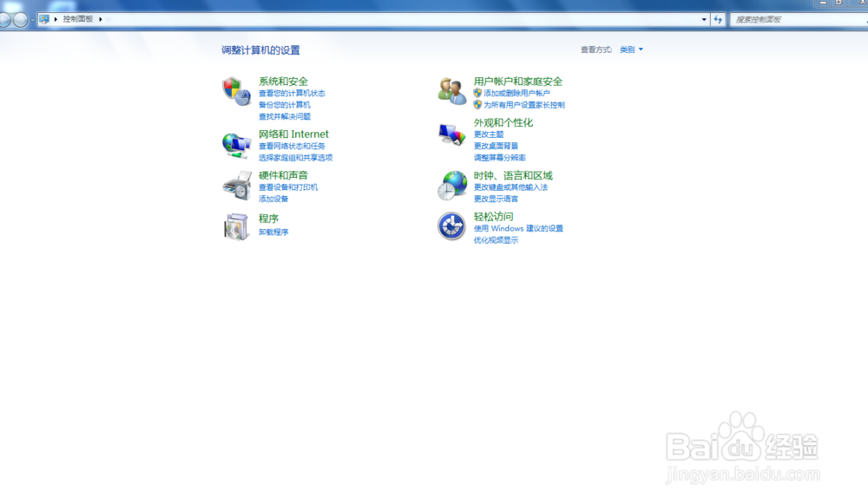
Task: Expand the address bar history dropdown arrow
Action: click(704, 17)
